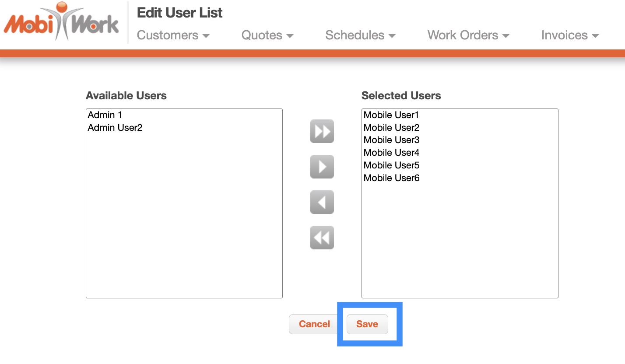Open the Invoices menu

[569, 35]
